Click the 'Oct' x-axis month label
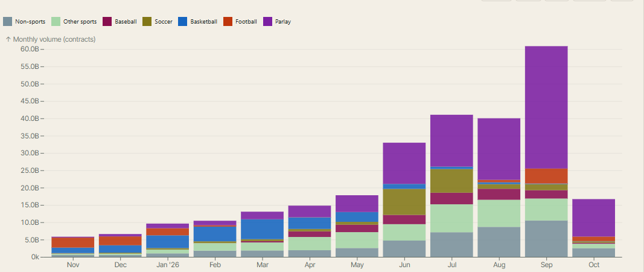This screenshot has width=644, height=272. point(595,265)
